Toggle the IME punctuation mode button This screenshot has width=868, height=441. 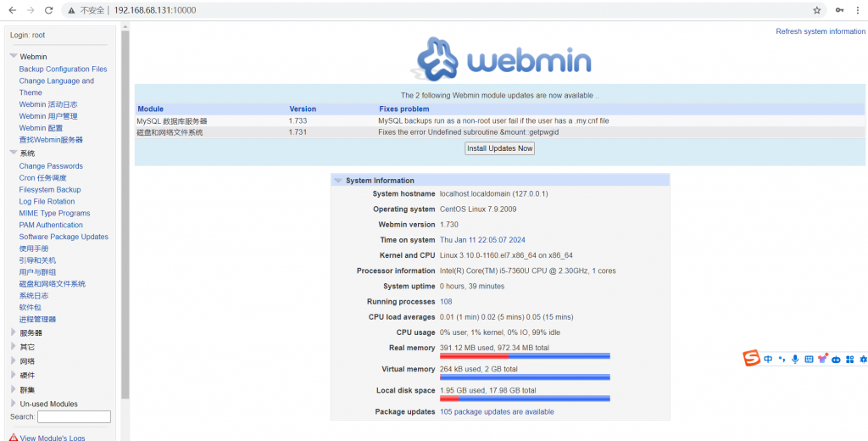(782, 360)
